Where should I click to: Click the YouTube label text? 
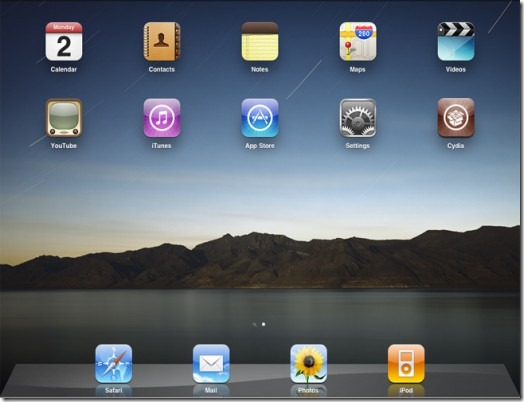click(64, 146)
